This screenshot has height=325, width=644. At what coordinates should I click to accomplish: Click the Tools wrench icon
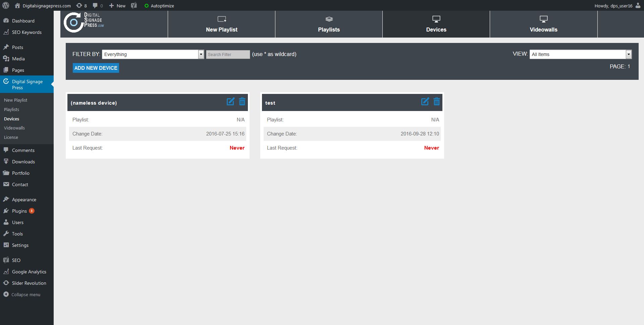tap(6, 234)
